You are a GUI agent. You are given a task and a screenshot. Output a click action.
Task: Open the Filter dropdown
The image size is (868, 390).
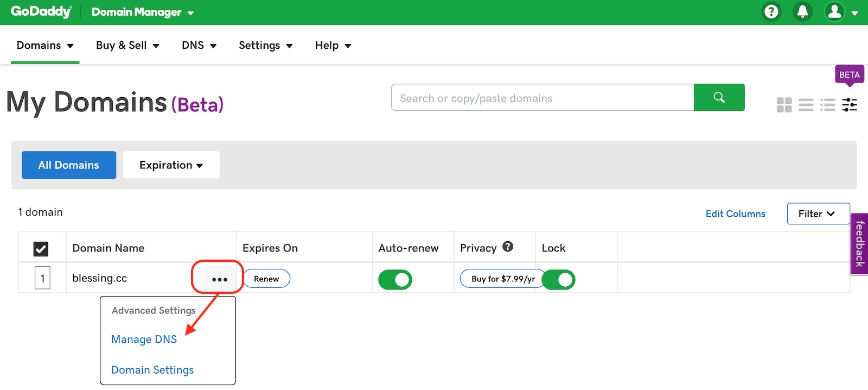pyautogui.click(x=818, y=214)
